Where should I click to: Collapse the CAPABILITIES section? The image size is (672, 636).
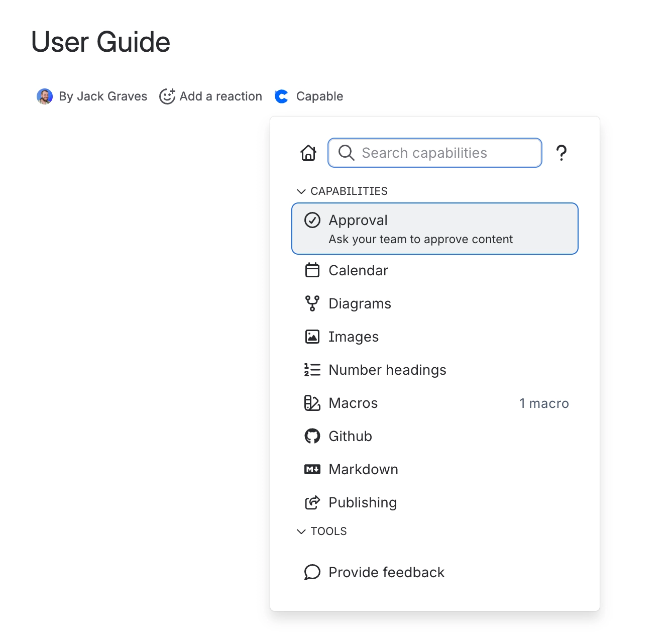pyautogui.click(x=301, y=191)
